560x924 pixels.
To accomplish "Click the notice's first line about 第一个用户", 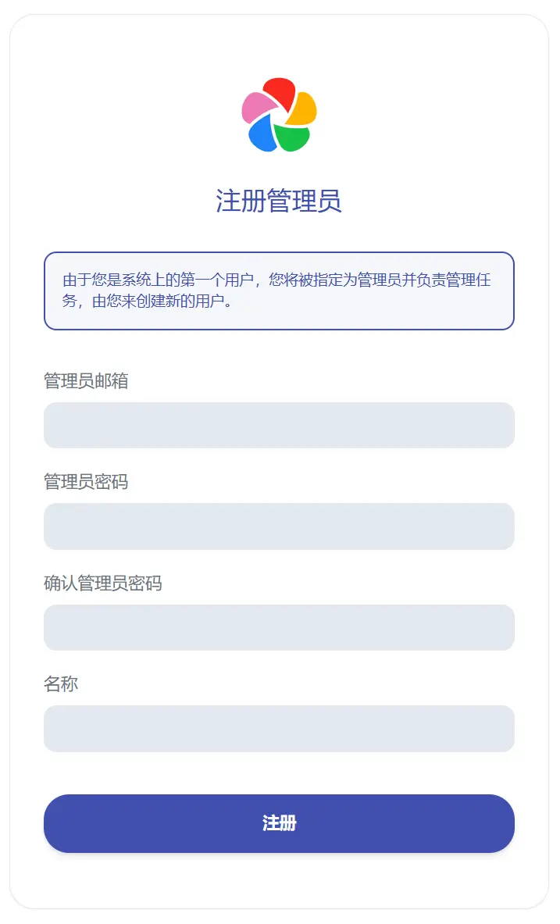I will pyautogui.click(x=276, y=280).
